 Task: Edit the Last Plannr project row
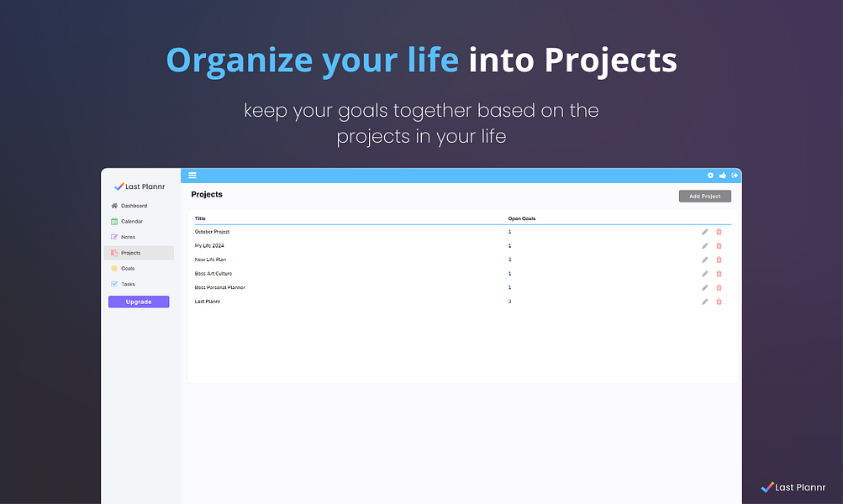pyautogui.click(x=705, y=302)
